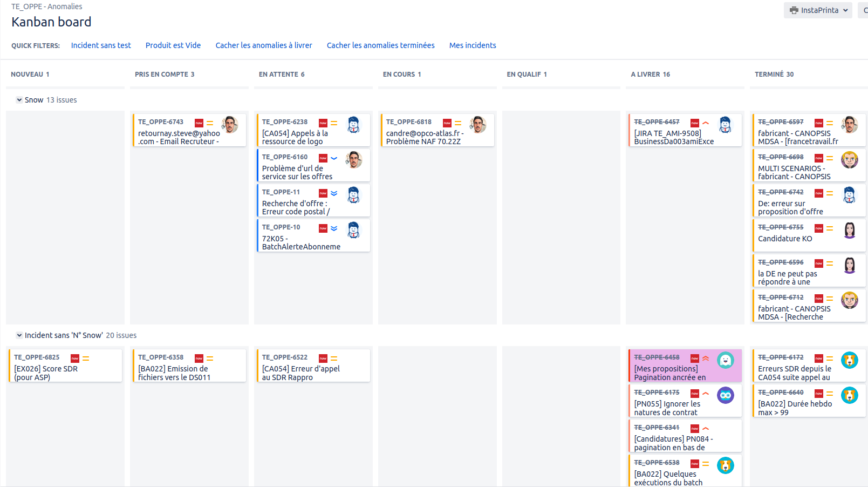Open the TE_OPPE - Anomalies breadcrumb
This screenshot has width=868, height=487.
pos(47,6)
